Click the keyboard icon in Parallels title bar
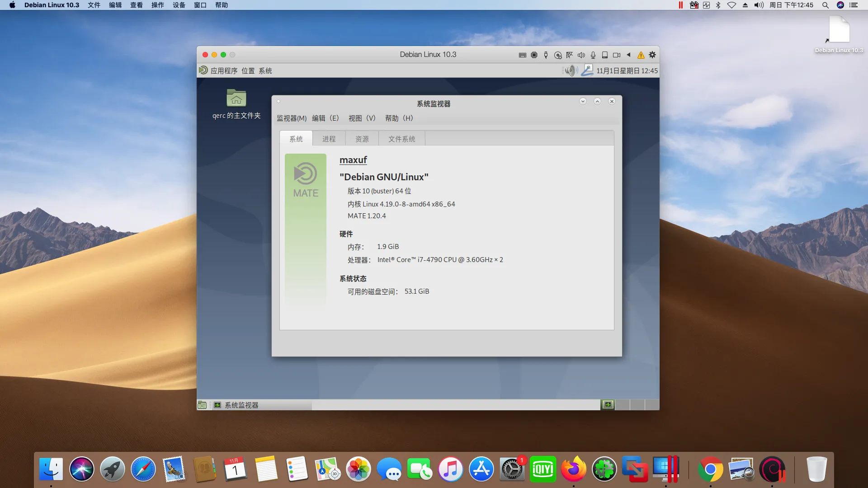The height and width of the screenshot is (488, 868). click(522, 55)
